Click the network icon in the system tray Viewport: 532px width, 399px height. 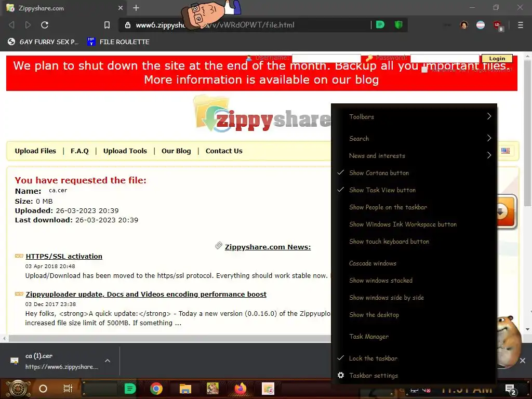pyautogui.click(x=415, y=390)
